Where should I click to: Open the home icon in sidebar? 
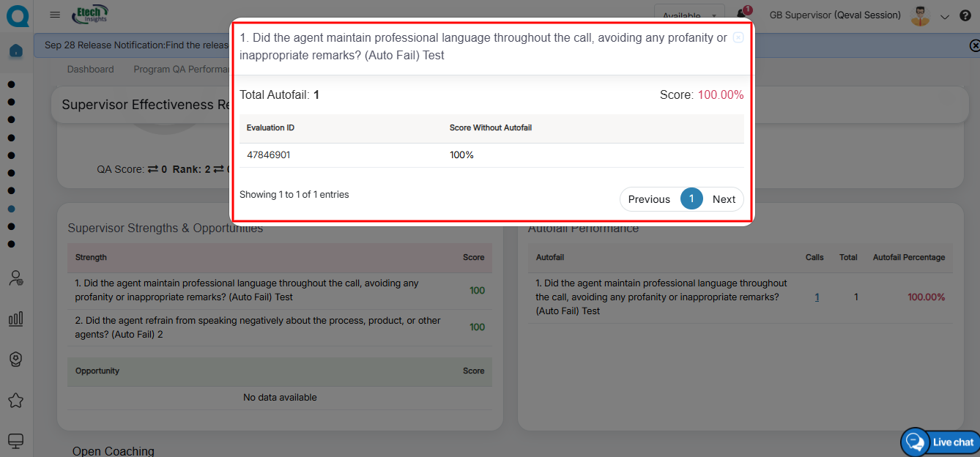pos(16,51)
